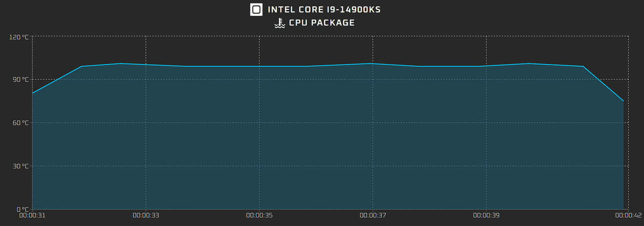The width and height of the screenshot is (644, 226).
Task: Click the 30 °C axis label
Action: click(21, 166)
